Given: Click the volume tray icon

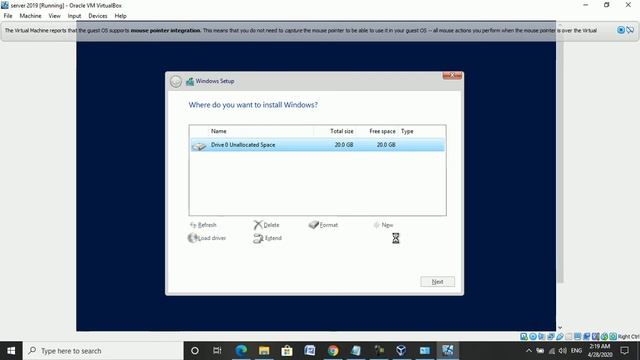Looking at the screenshot, I should click(563, 351).
